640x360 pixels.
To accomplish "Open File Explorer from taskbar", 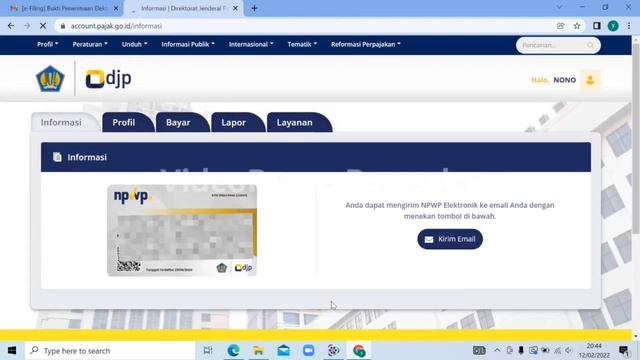I will (x=258, y=351).
